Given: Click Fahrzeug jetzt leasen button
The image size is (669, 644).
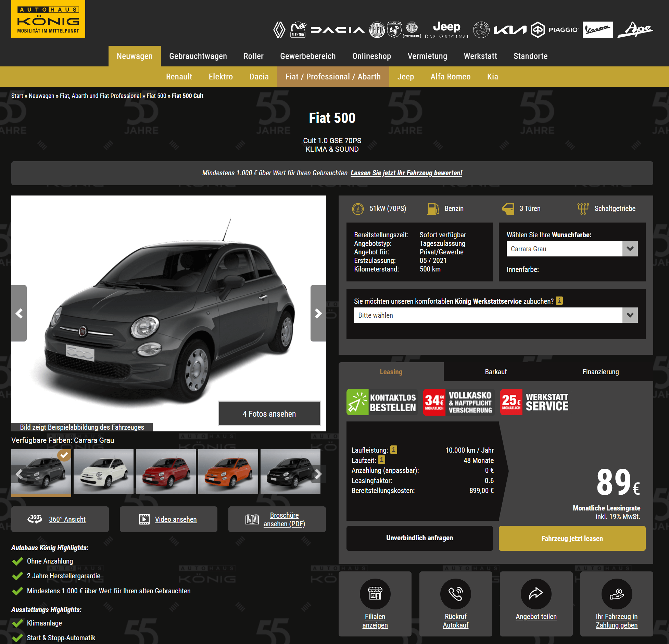Looking at the screenshot, I should coord(572,538).
